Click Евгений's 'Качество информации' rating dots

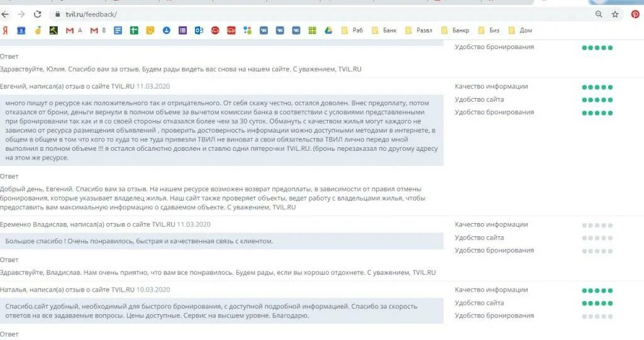[x=597, y=87]
